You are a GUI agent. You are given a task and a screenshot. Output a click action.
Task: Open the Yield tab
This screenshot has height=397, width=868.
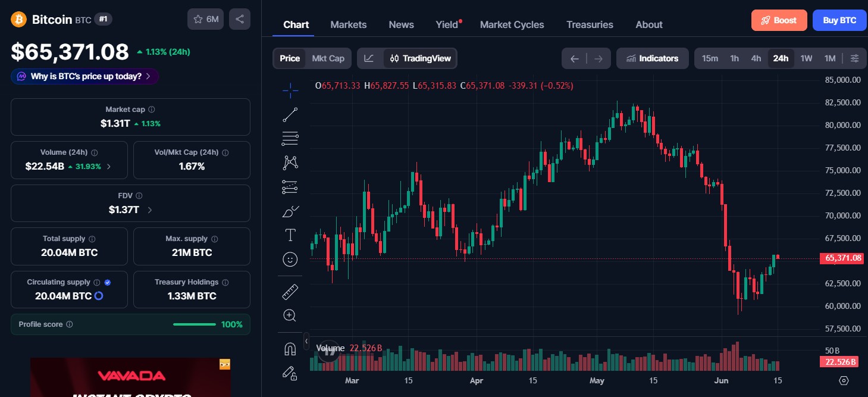(x=447, y=24)
